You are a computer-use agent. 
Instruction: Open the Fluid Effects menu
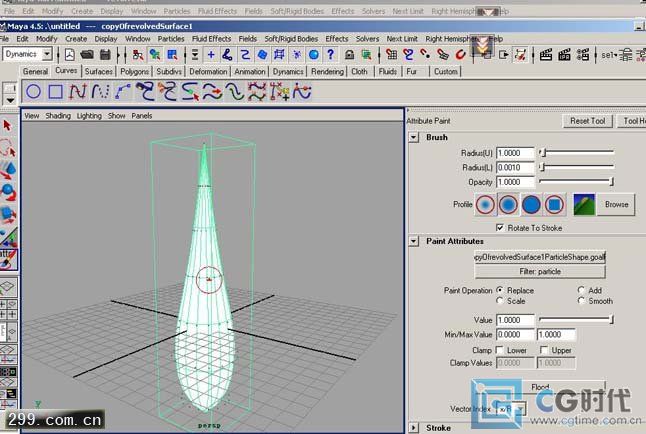[x=211, y=39]
